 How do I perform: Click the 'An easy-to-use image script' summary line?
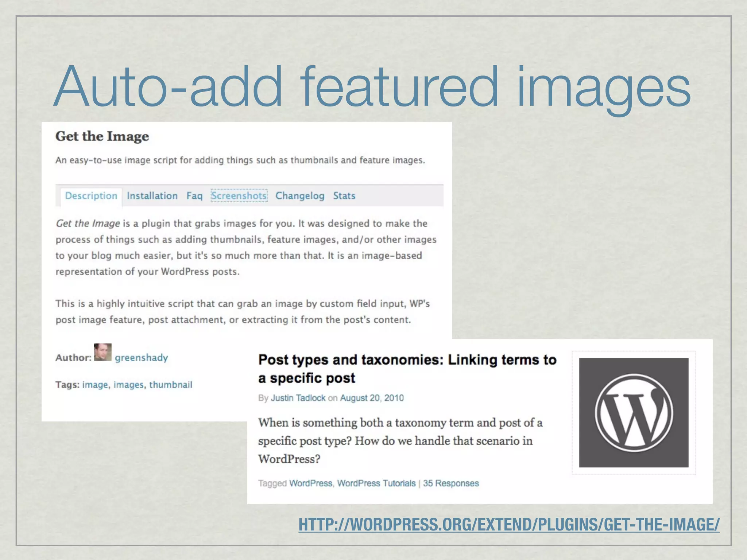click(240, 160)
